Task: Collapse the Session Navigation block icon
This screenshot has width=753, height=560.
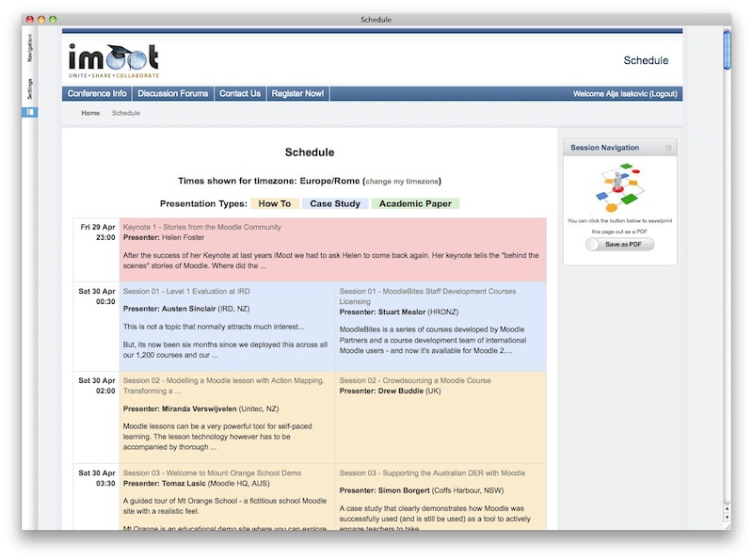Action: [668, 148]
